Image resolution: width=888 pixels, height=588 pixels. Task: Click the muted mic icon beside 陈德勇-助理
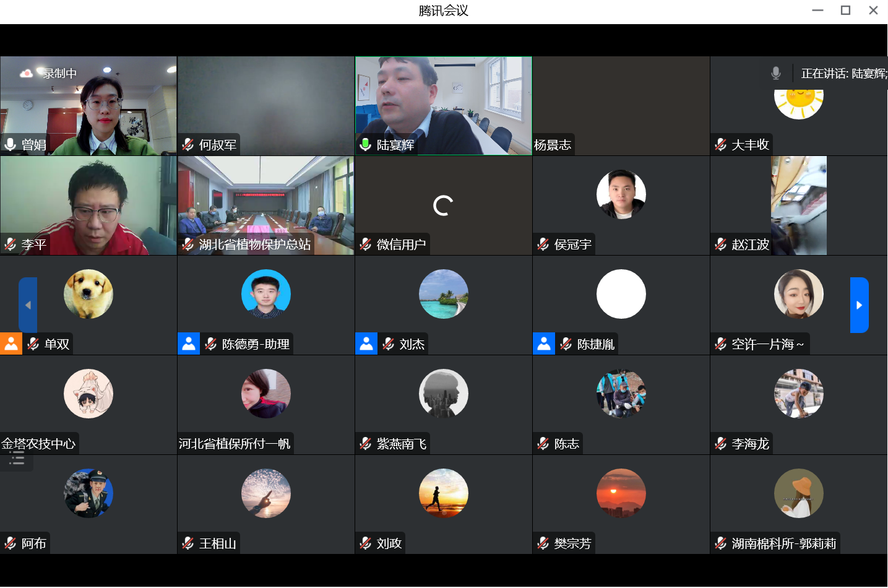tap(211, 344)
